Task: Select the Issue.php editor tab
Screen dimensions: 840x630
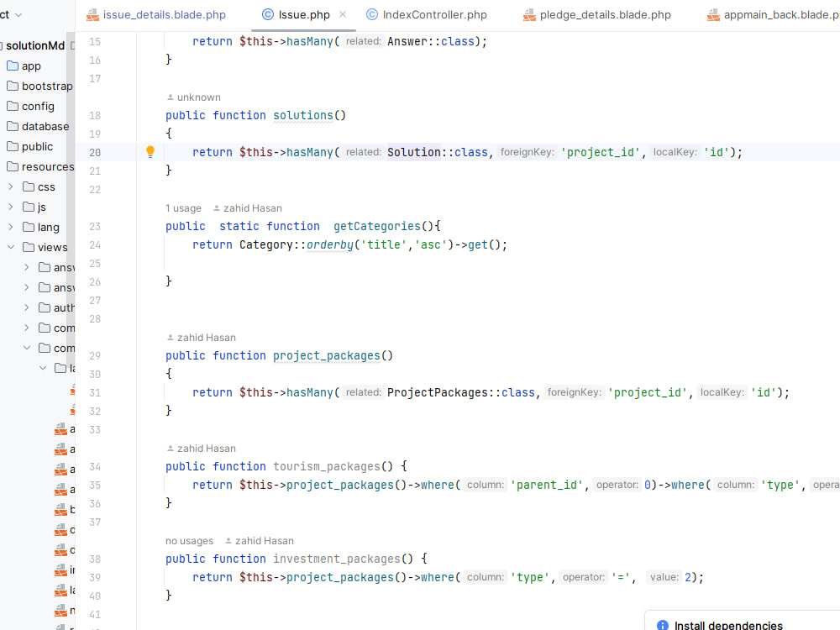Action: click(x=304, y=15)
